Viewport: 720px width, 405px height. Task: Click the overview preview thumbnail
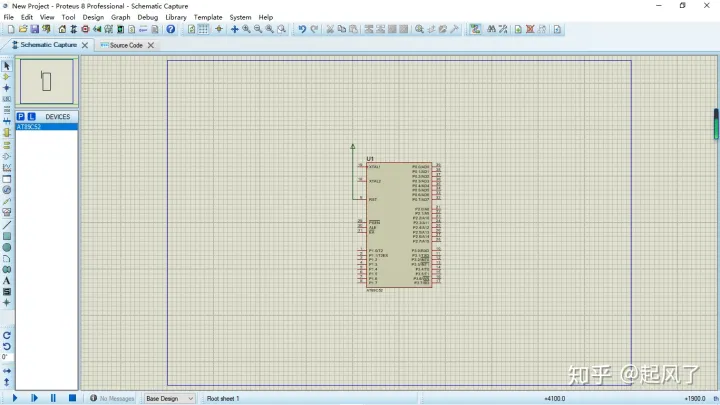tap(46, 81)
